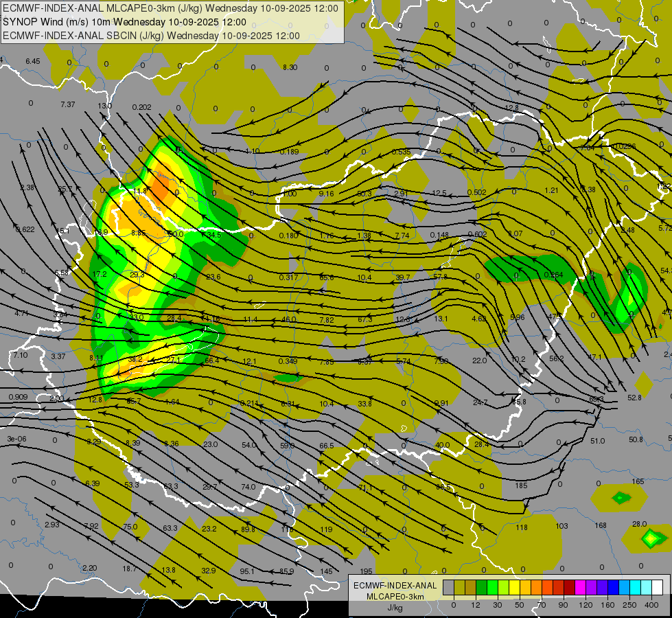Screen dimensions: 672x618
Task: Select the cyan legend swatch
Action: 635,587
